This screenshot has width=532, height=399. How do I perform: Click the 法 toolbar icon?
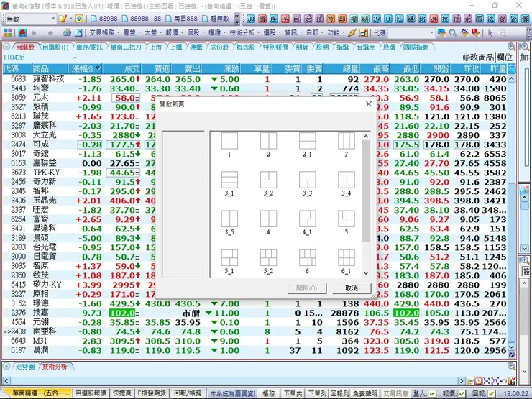coord(490,18)
